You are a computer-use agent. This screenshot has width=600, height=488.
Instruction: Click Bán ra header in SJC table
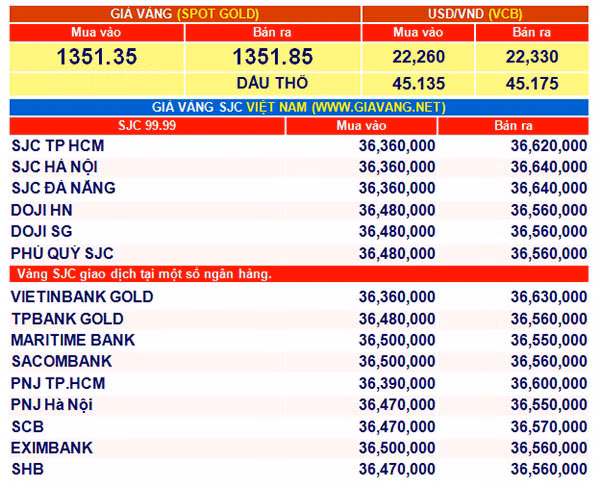513,126
